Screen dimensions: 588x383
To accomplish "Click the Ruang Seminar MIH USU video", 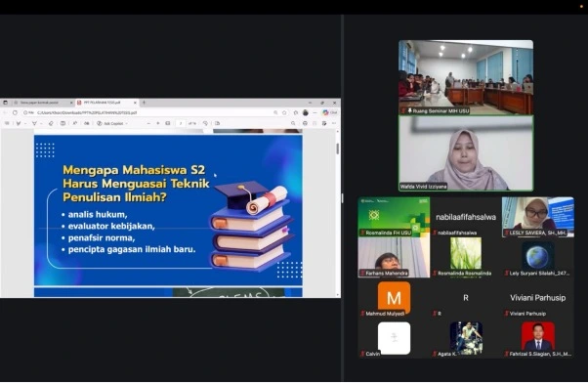I will click(466, 77).
